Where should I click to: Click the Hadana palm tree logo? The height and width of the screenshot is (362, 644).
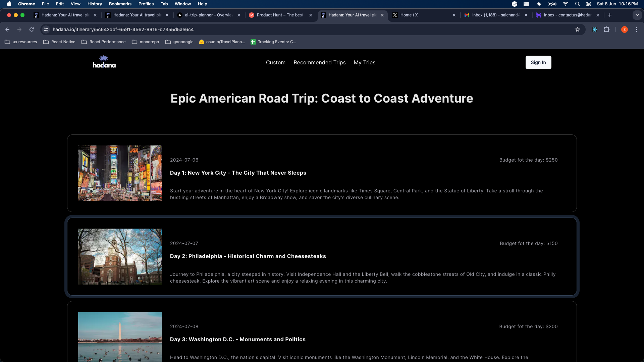pos(104,62)
